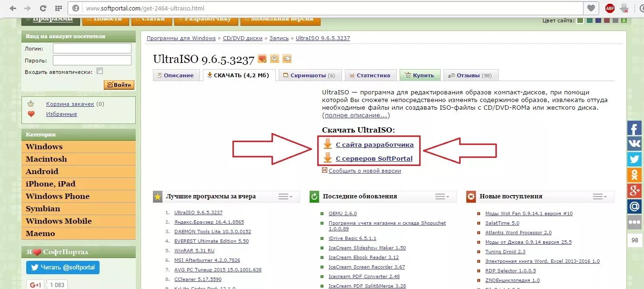Open the Windows category
This screenshot has width=644, height=289.
(79, 146)
